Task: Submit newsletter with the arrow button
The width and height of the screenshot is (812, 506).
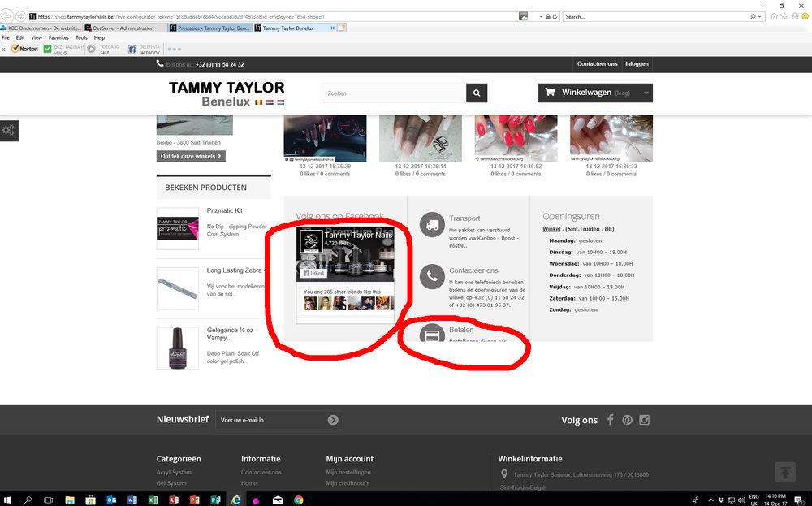Action: (x=333, y=420)
